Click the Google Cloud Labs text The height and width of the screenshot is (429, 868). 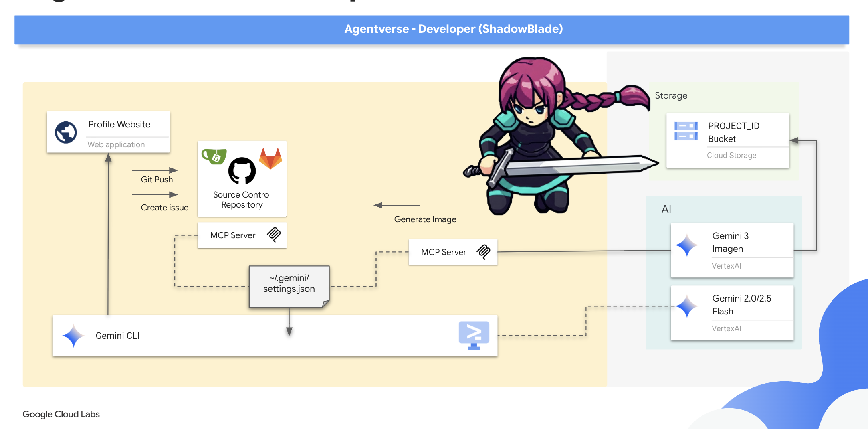click(x=61, y=414)
